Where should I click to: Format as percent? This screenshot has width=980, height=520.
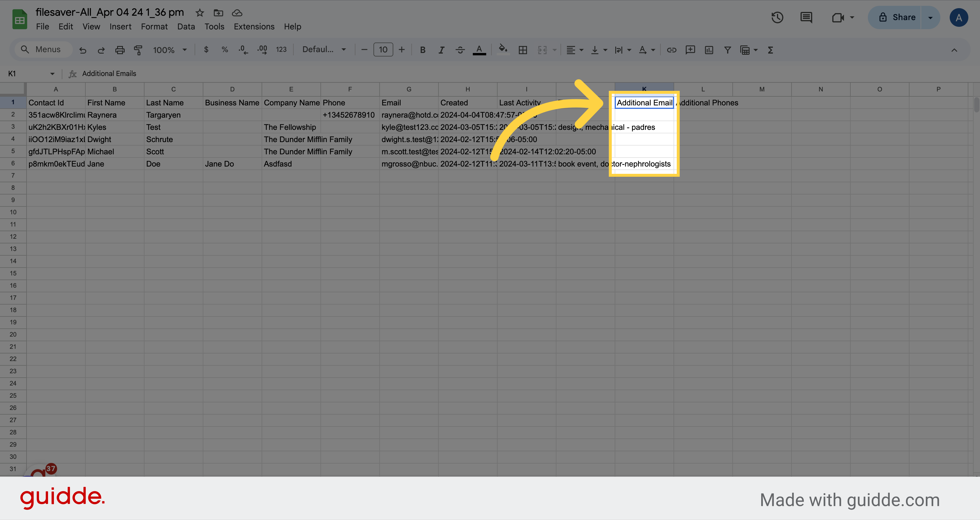click(225, 50)
